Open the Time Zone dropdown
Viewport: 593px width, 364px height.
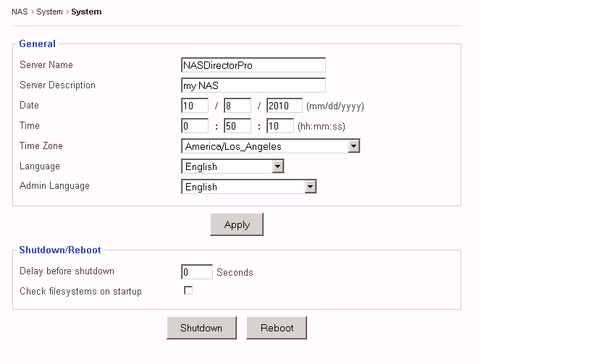point(270,146)
